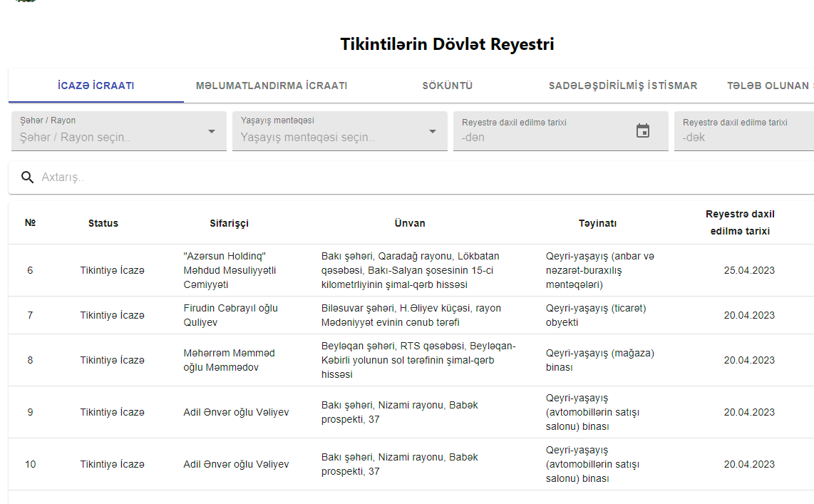Click the Ünvan column header
814x504 pixels.
pyautogui.click(x=410, y=223)
